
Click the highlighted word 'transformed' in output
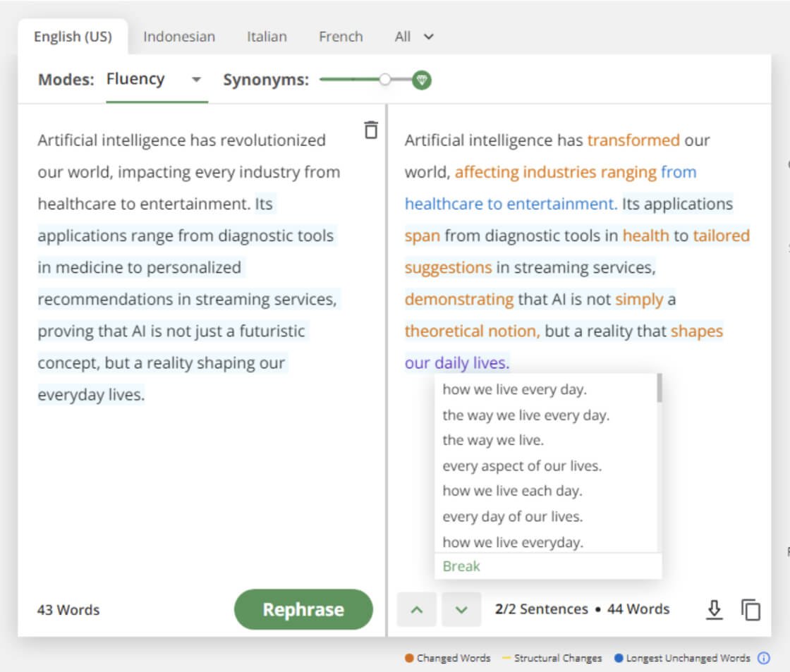[633, 140]
